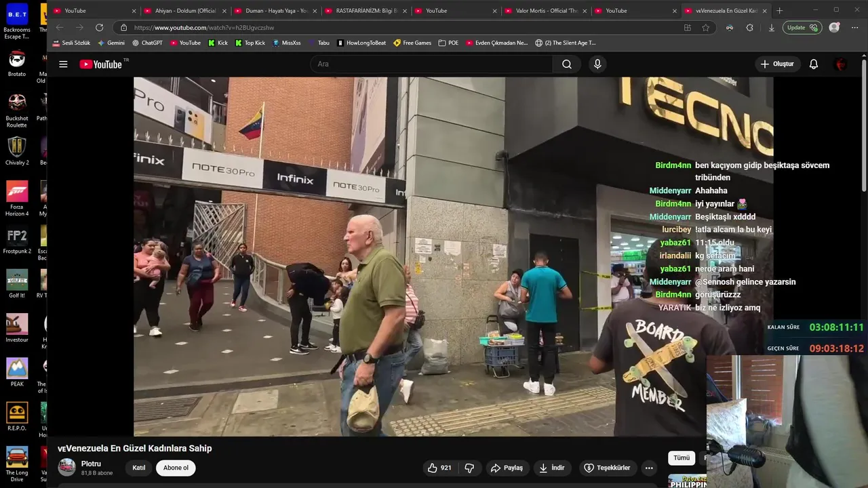
Task: Download the video with İndir
Action: [x=552, y=468]
